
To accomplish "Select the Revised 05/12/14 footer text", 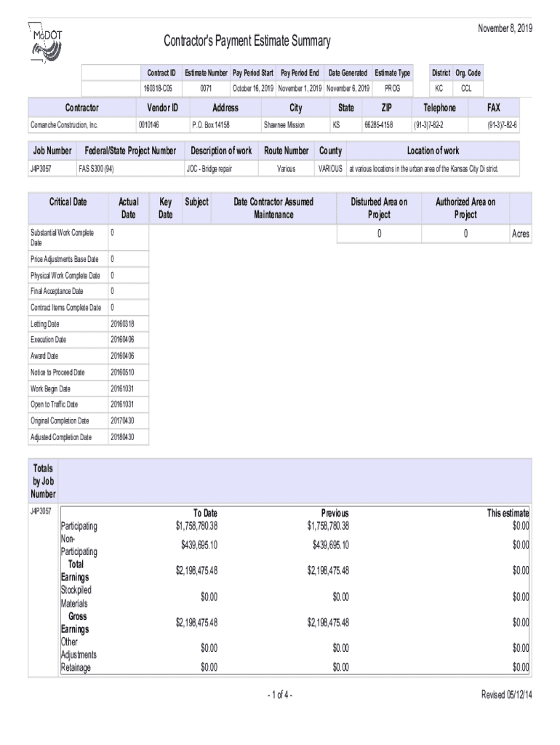I will click(507, 695).
